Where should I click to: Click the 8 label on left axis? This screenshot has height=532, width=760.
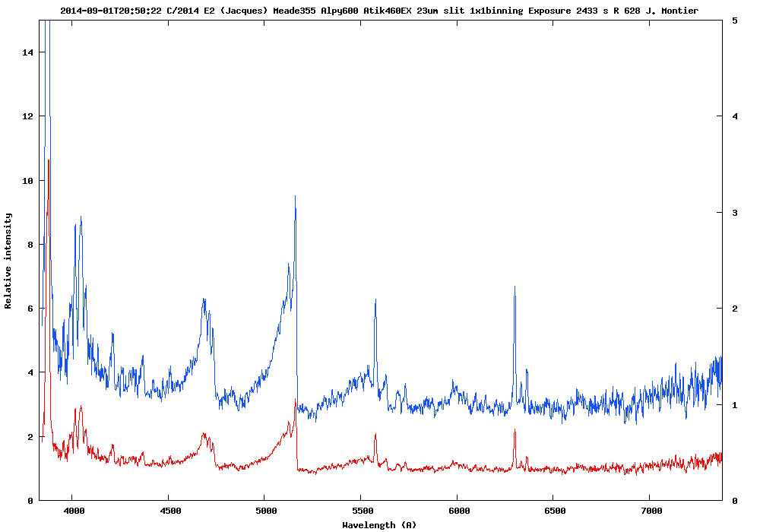pyautogui.click(x=31, y=245)
